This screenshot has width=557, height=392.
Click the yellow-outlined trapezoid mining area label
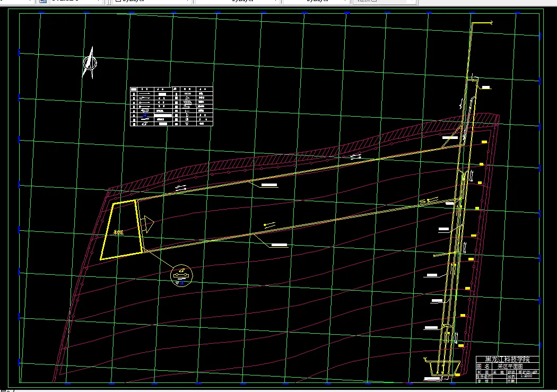tap(118, 232)
